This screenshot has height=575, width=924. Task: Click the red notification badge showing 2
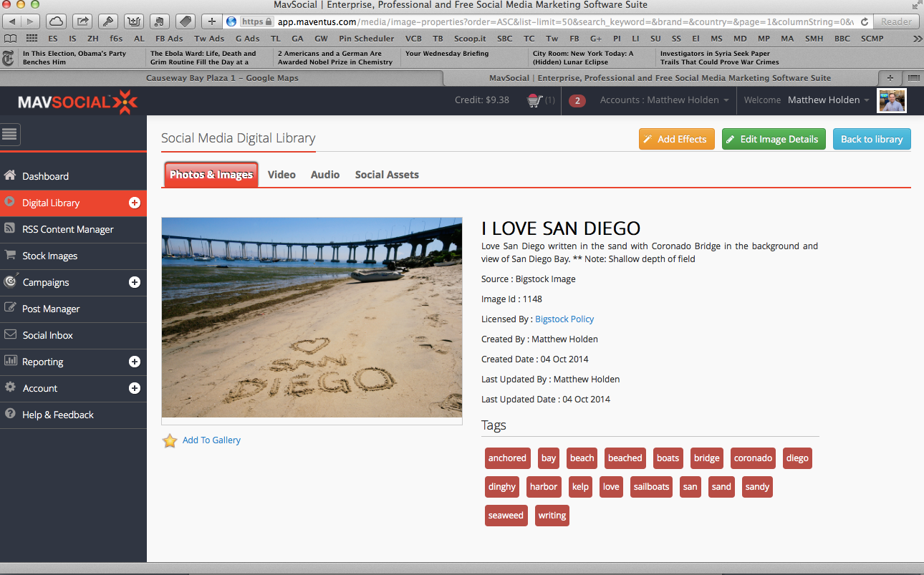[x=577, y=101]
